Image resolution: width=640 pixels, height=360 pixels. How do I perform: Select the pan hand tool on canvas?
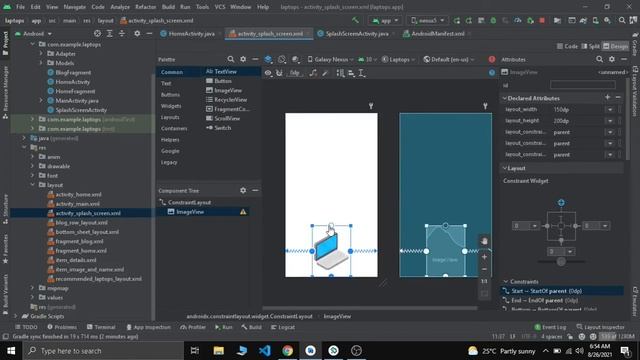point(484,241)
